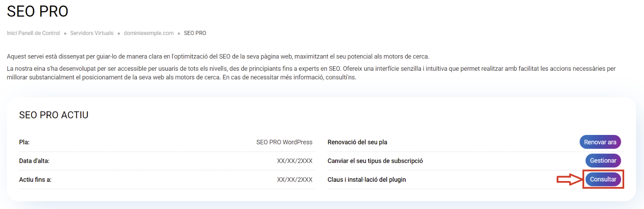The width and height of the screenshot is (644, 209).
Task: Click the SEO PRO ACTIU heading
Action: coord(54,115)
